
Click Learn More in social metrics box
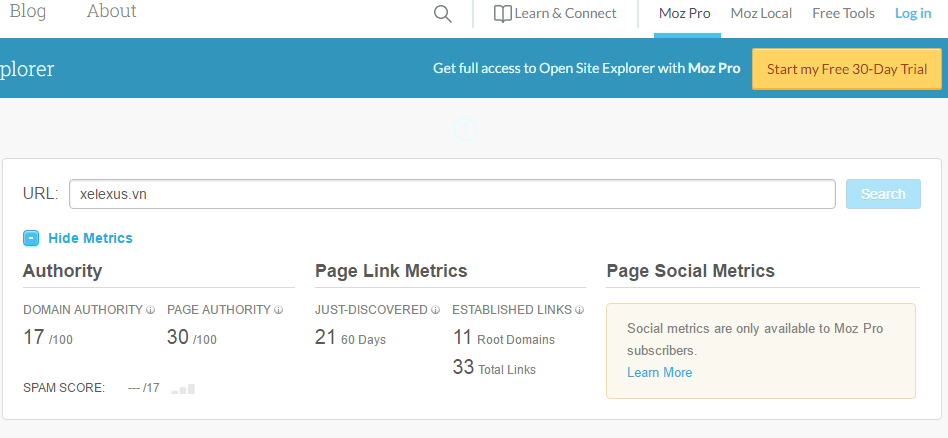pyautogui.click(x=660, y=373)
